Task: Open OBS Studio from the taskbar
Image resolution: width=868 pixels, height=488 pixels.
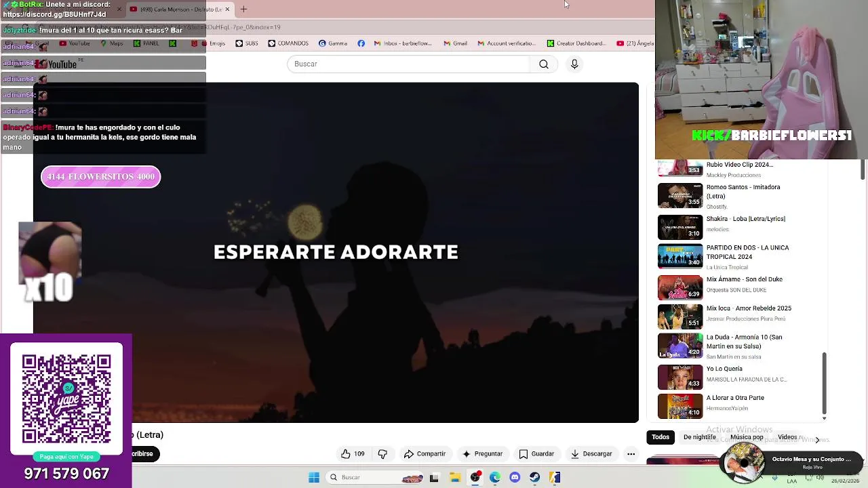Action: 475,478
